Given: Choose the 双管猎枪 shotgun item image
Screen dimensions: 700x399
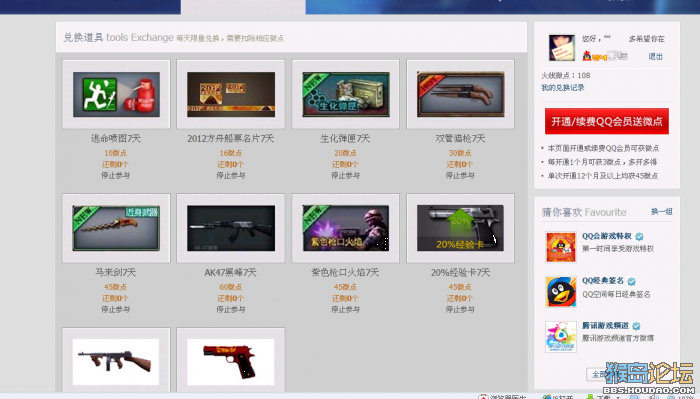Looking at the screenshot, I should (x=460, y=94).
